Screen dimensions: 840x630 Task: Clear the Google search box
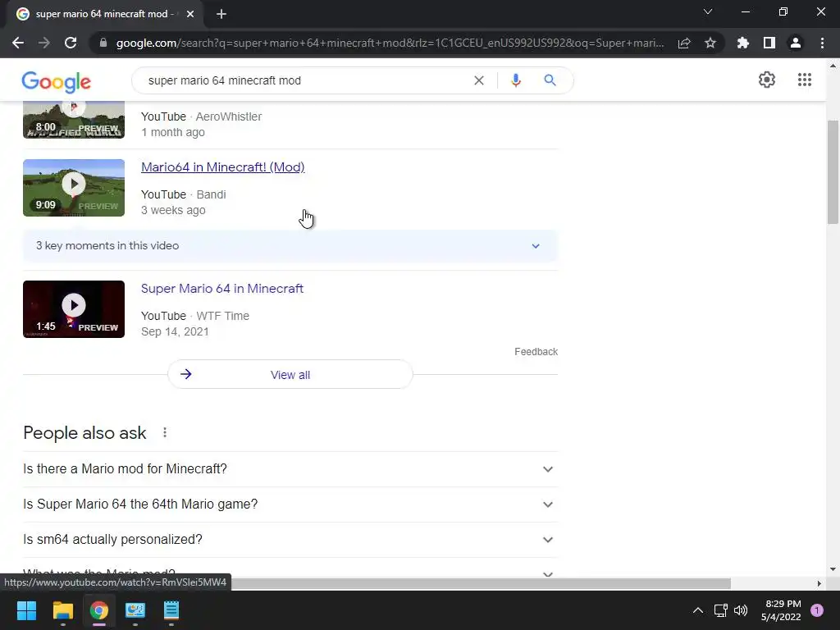click(479, 80)
